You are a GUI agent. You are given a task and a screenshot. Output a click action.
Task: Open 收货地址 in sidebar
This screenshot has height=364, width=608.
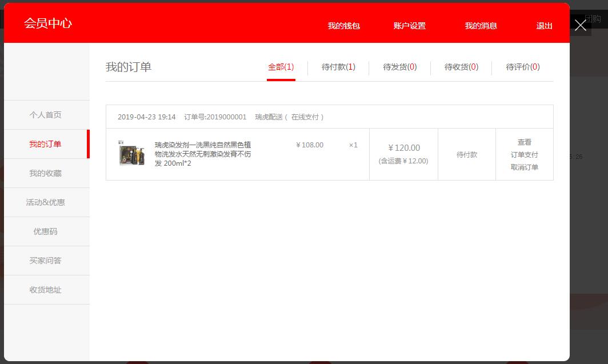(x=46, y=290)
